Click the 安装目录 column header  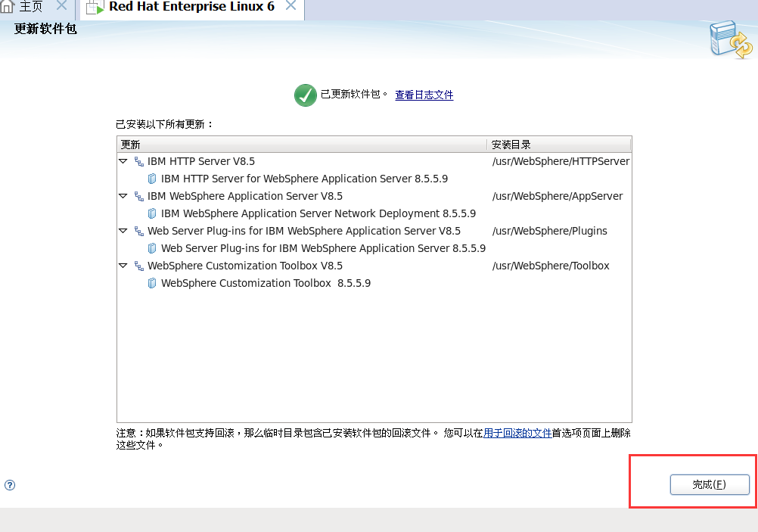(x=559, y=145)
